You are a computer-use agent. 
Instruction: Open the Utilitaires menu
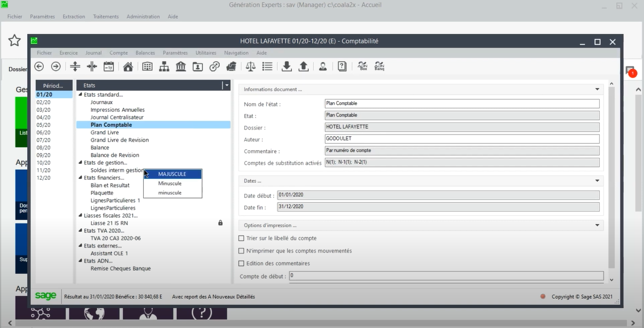tap(206, 53)
